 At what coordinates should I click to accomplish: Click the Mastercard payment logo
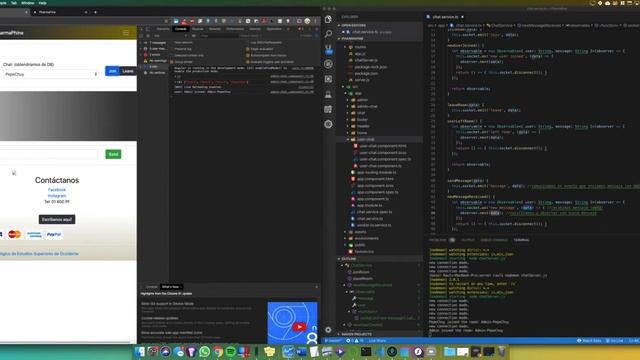(x=15, y=234)
